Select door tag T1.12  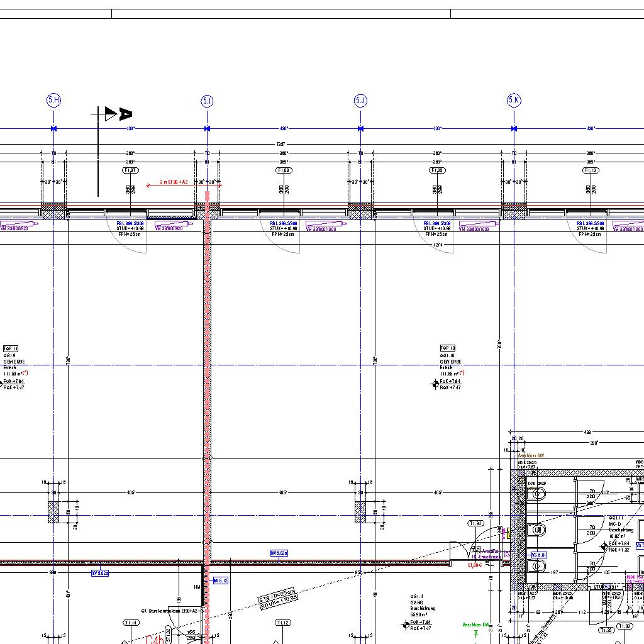pyautogui.click(x=282, y=623)
